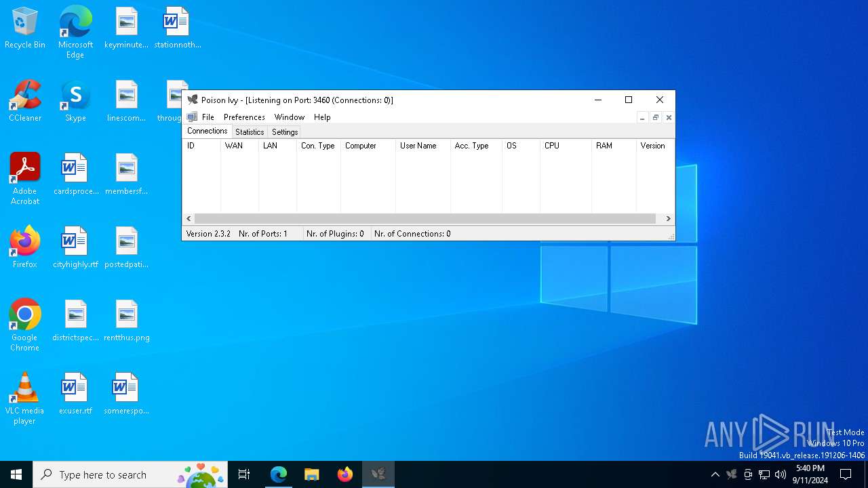This screenshot has width=868, height=488.
Task: Select the stationnoth Word document icon
Action: (177, 28)
